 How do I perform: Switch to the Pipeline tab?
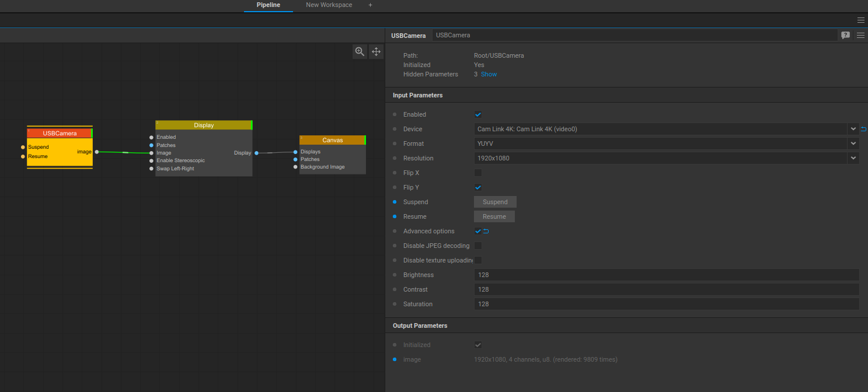269,5
